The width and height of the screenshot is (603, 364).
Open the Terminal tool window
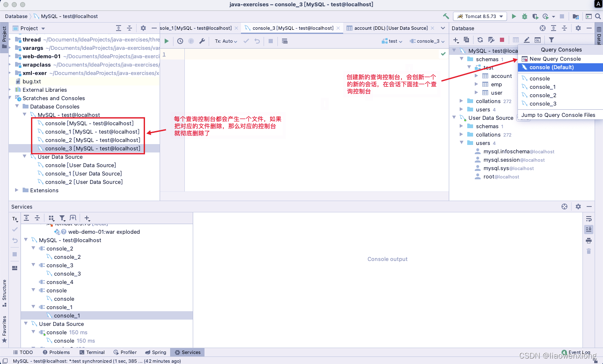tap(92, 352)
